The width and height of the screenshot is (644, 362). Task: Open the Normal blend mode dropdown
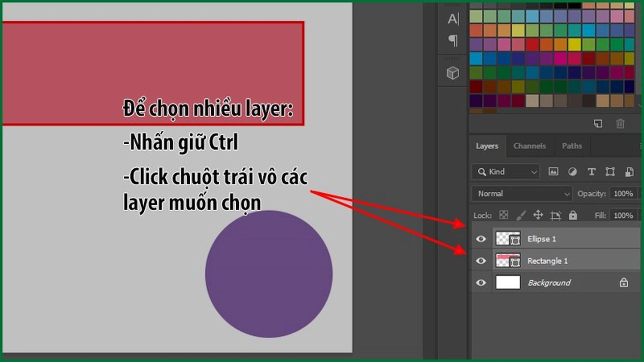click(x=522, y=194)
